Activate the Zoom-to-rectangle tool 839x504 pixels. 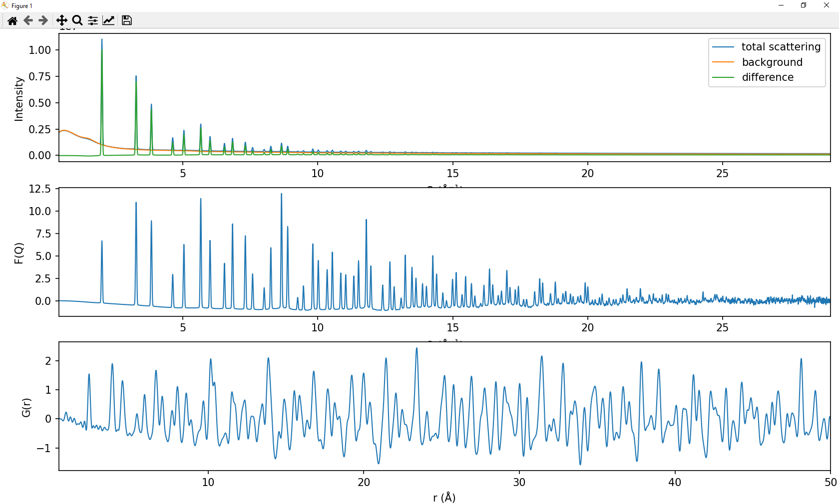pyautogui.click(x=77, y=20)
